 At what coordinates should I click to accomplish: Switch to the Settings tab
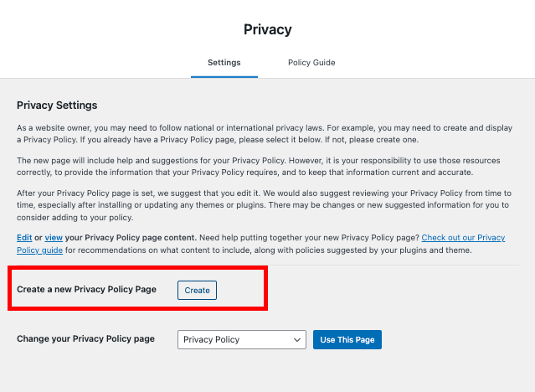224,63
